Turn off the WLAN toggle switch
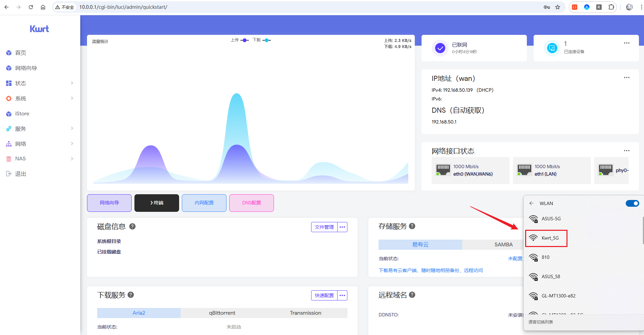644x335 pixels. 632,203
